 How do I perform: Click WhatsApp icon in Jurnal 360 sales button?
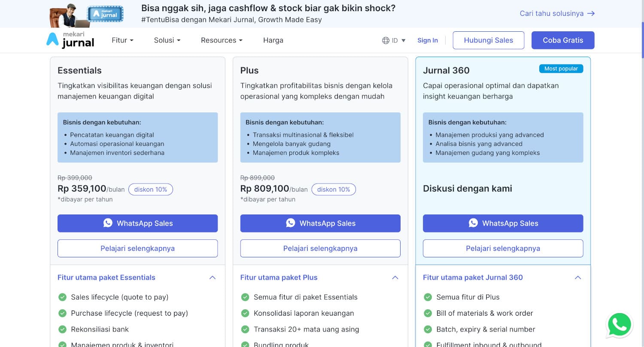[x=473, y=223]
